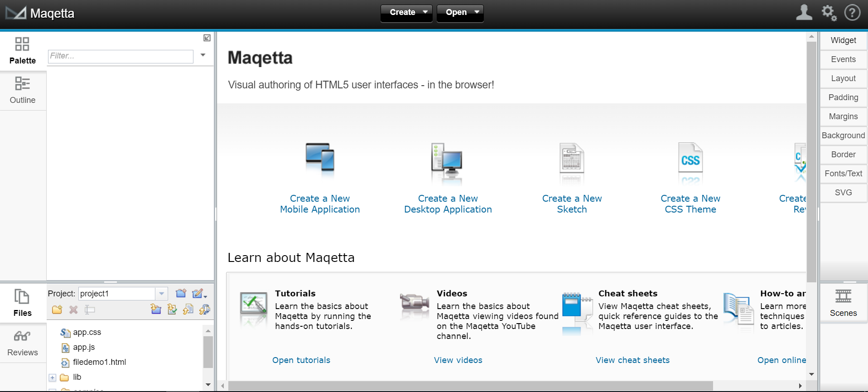
Task: Click Create a New Sketch link
Action: 572,204
